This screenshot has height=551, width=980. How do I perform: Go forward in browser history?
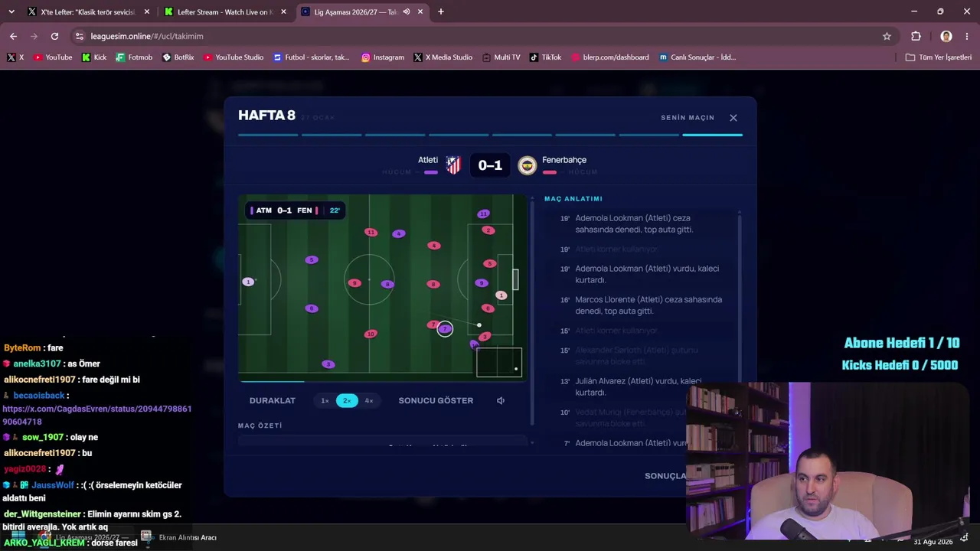[34, 36]
